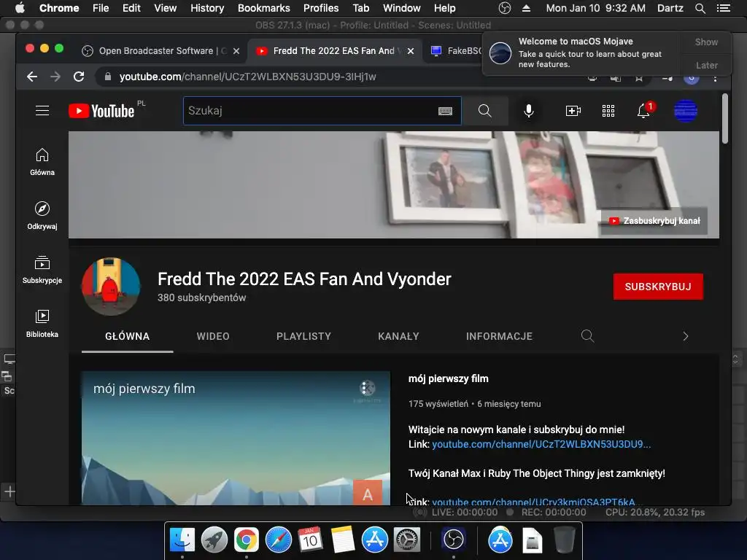Open the Bookmarks menu
This screenshot has width=747, height=560.
pyautogui.click(x=263, y=8)
